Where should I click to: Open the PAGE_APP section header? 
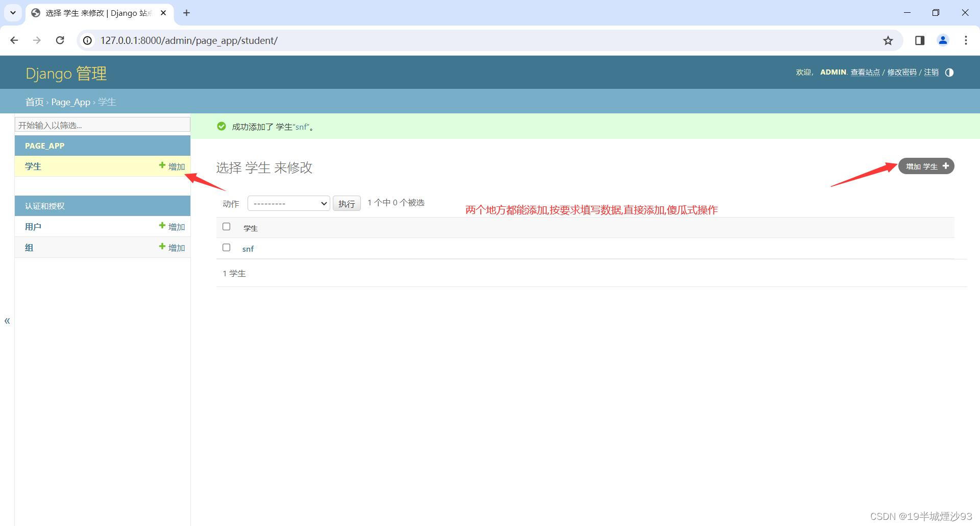45,146
